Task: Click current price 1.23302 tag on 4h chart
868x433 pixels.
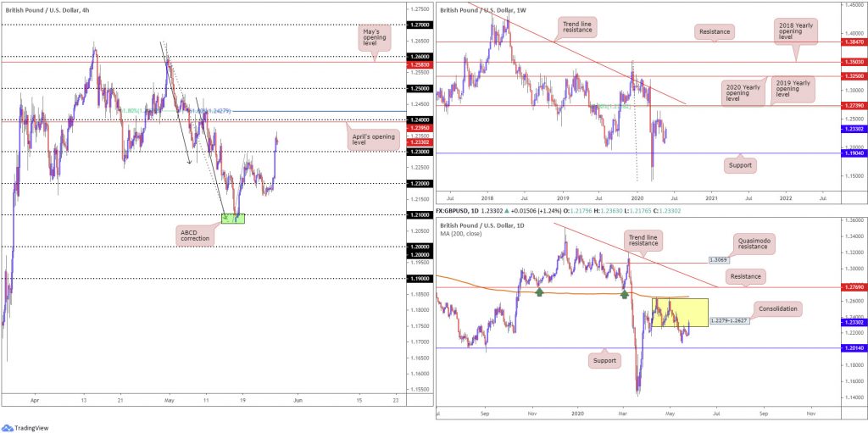Action: point(419,142)
